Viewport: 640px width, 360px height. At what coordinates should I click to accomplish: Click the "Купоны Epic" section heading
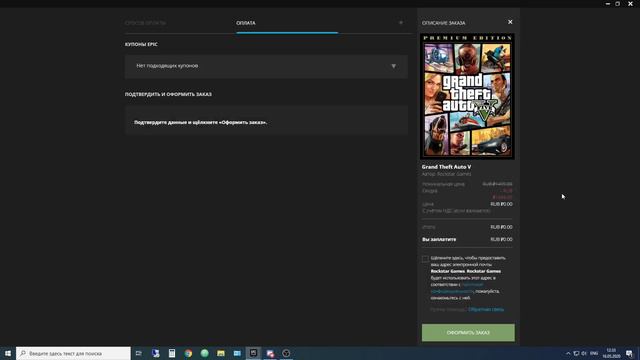141,44
